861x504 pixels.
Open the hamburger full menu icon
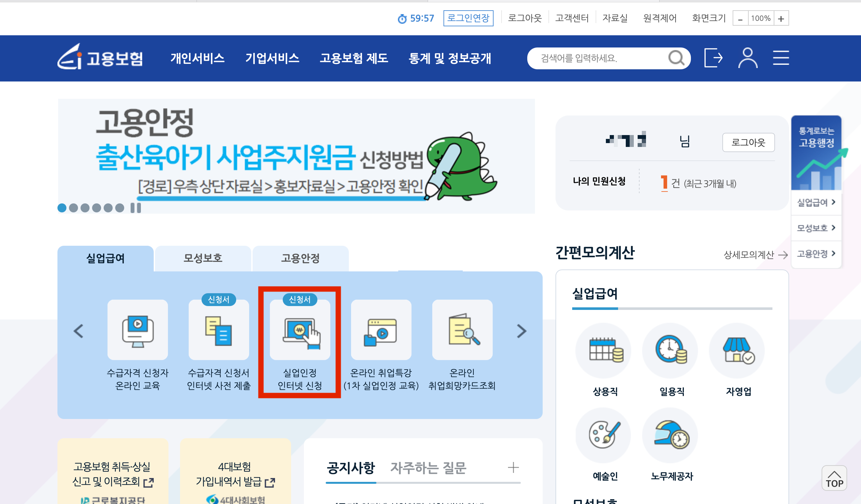(781, 58)
